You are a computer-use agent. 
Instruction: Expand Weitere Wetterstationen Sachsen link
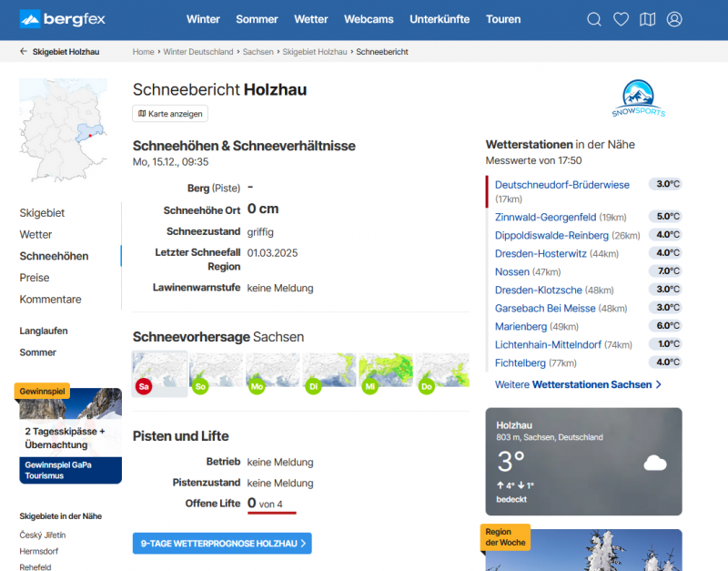[x=578, y=384]
